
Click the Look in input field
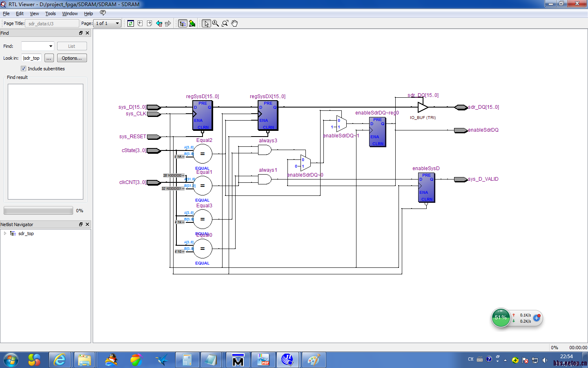pos(31,58)
